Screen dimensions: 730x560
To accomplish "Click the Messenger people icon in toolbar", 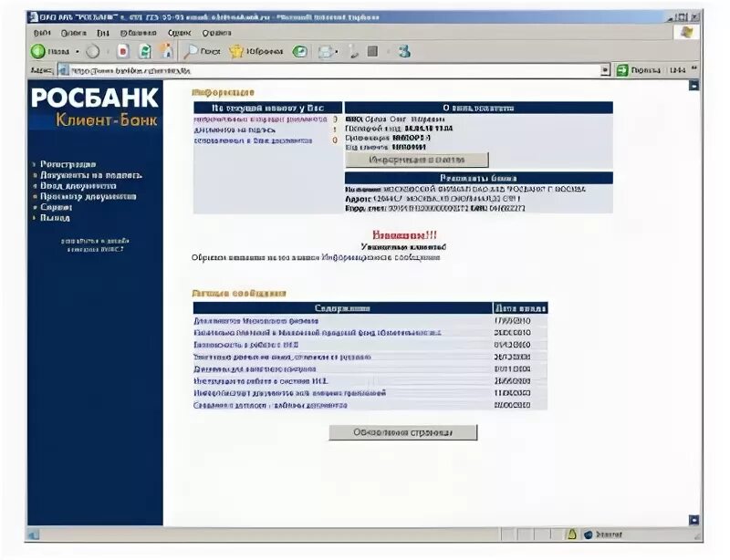I will (x=404, y=51).
